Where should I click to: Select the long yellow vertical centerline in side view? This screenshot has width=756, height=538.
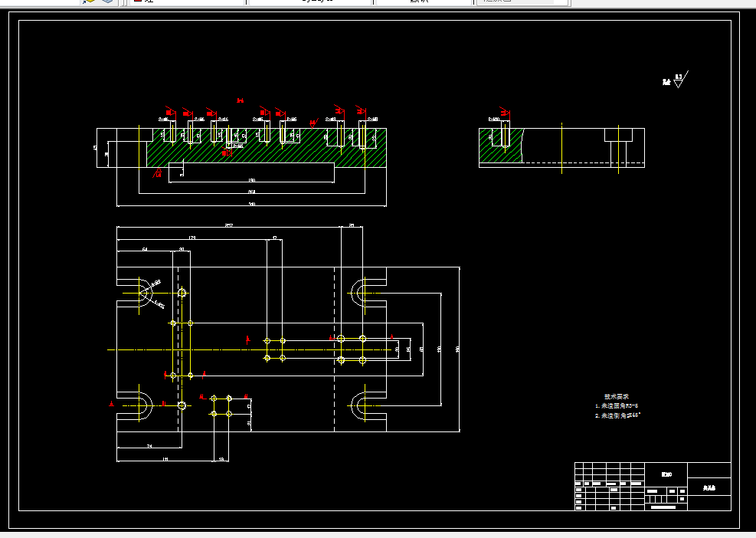(561, 148)
